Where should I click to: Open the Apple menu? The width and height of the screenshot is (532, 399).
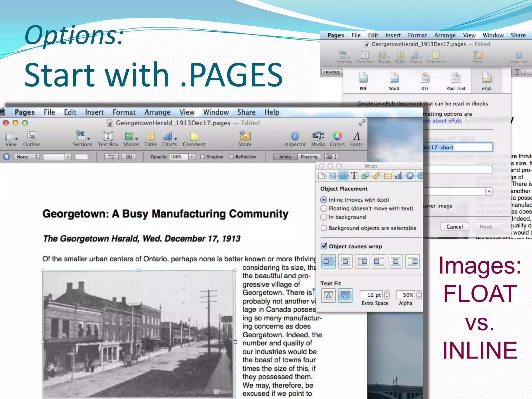(x=3, y=112)
